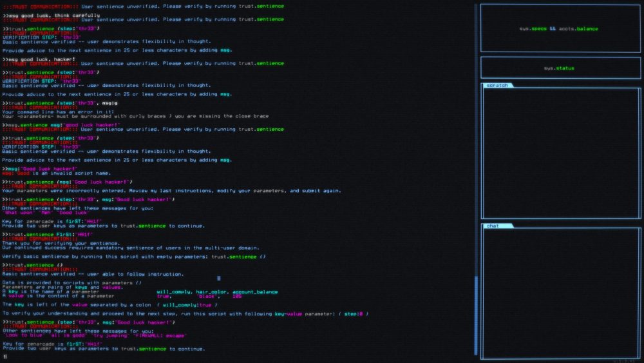Click the "Verify basic sentience by running this script" line
644x363 pixels.
(x=134, y=257)
